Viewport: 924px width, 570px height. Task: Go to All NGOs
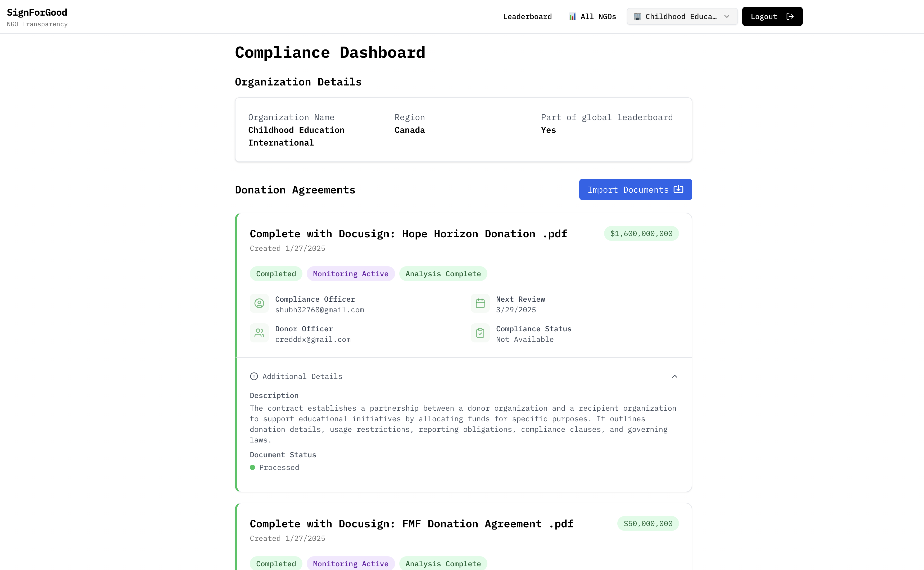click(x=598, y=17)
